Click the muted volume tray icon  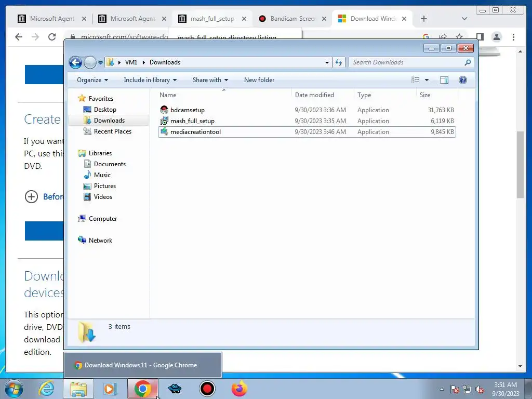click(480, 390)
